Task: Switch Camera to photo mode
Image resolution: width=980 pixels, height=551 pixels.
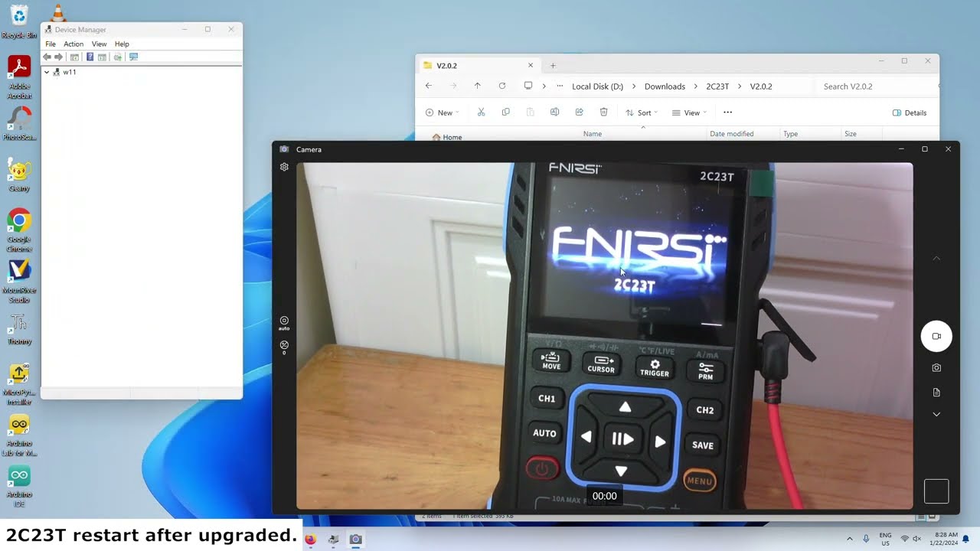Action: point(936,368)
